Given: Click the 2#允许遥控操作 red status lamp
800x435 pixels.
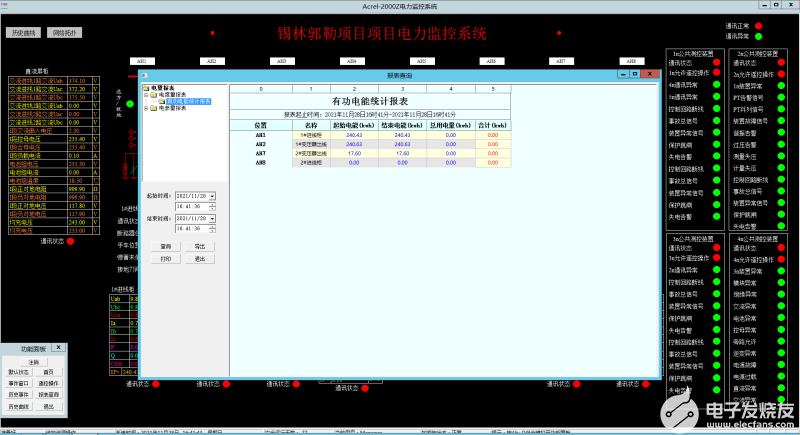Looking at the screenshot, I should pos(781,74).
